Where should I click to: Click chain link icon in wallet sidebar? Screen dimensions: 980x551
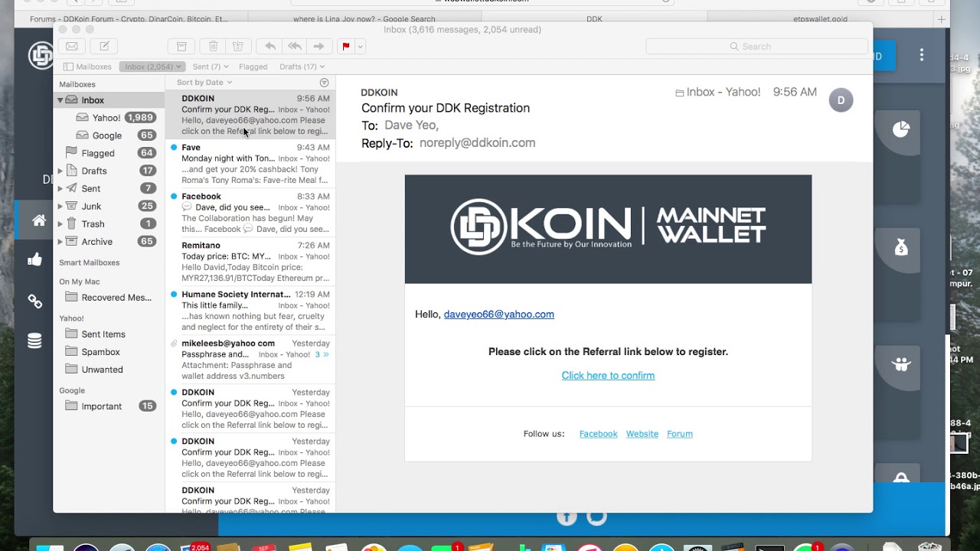pos(34,302)
